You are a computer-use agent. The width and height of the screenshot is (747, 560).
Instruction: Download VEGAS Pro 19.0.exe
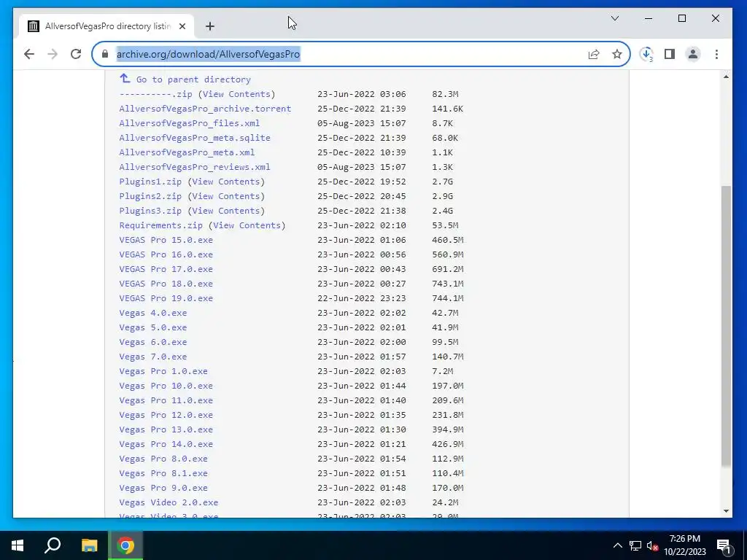tap(166, 298)
